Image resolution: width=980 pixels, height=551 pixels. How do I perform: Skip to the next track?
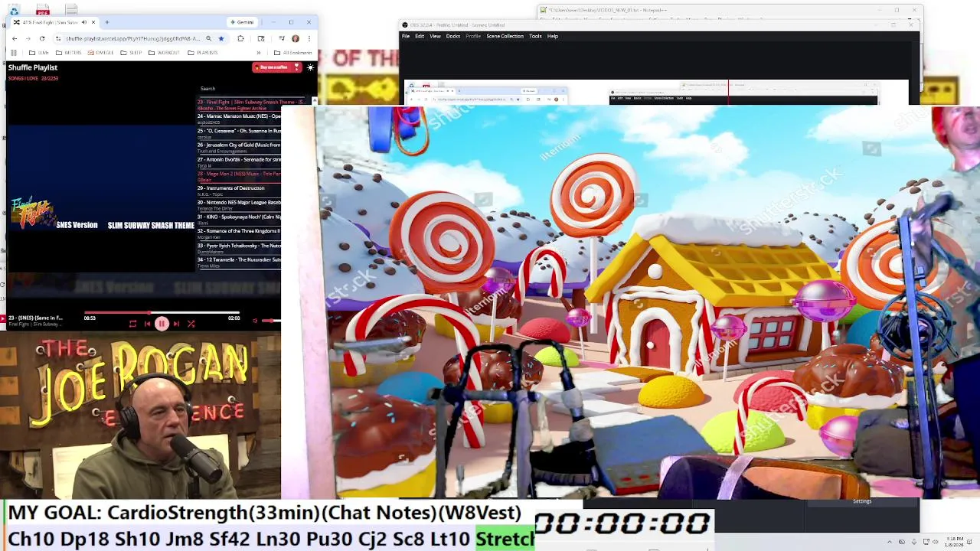[x=176, y=324]
